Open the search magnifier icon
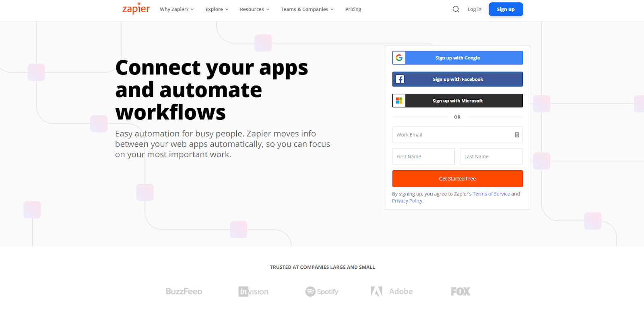The height and width of the screenshot is (309, 644). pos(456,9)
